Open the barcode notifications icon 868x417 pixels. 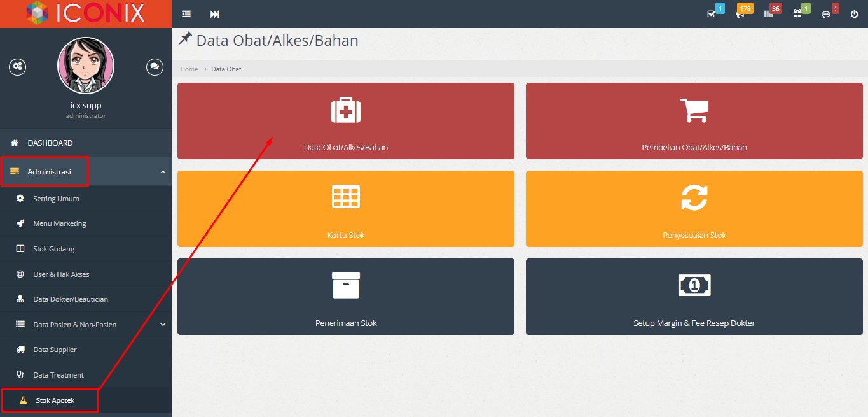pos(769,14)
